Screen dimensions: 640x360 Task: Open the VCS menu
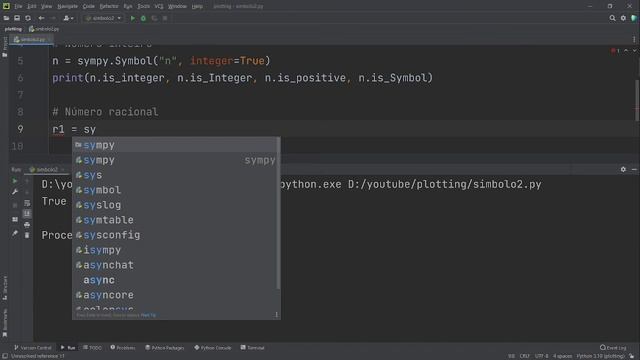pyautogui.click(x=159, y=7)
